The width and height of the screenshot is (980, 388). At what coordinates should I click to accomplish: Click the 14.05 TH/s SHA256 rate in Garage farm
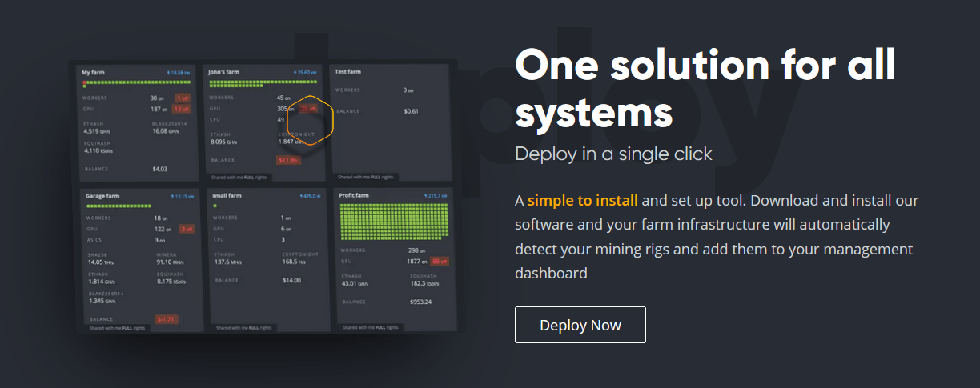102,262
